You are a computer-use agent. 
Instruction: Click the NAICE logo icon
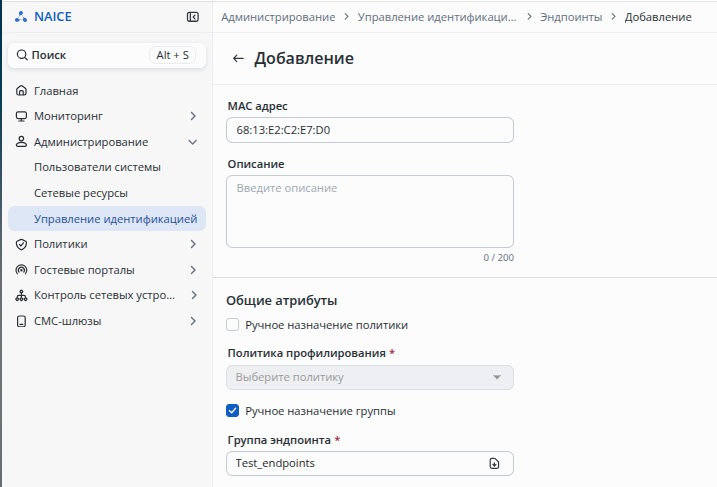[x=22, y=17]
